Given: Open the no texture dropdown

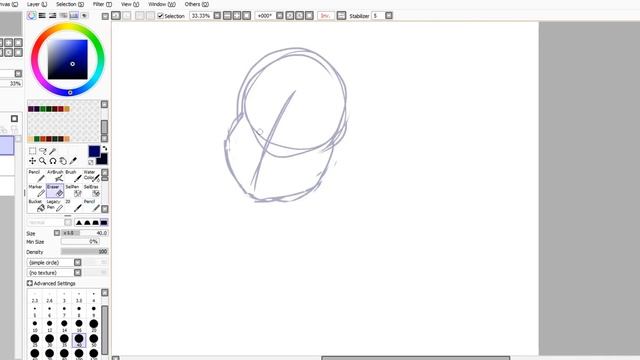Looking at the screenshot, I should coord(78,272).
